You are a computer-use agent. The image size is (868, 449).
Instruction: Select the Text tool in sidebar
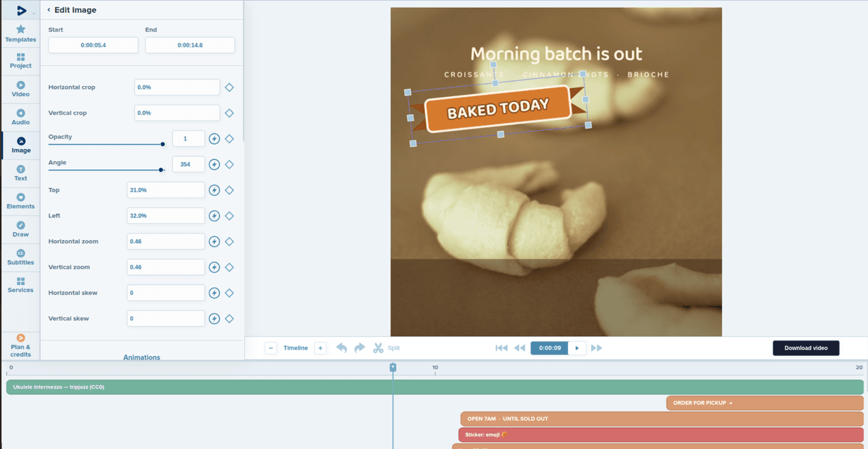click(x=20, y=173)
